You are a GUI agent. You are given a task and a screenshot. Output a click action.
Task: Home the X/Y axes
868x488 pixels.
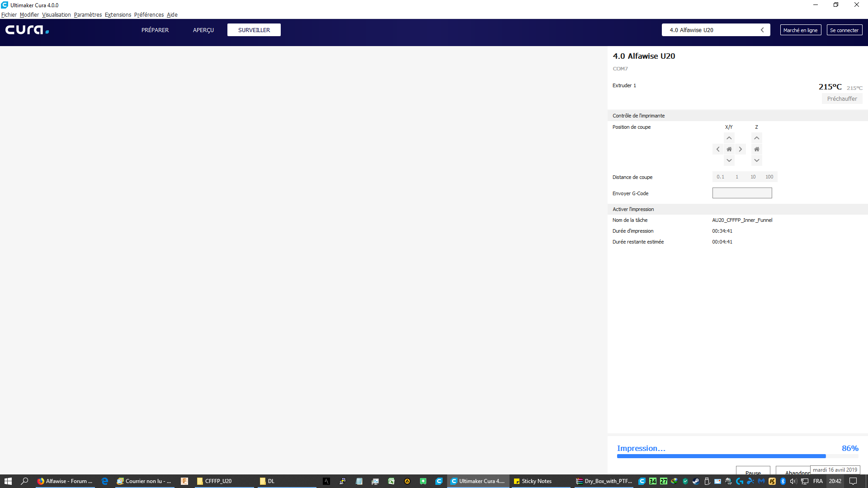[729, 149]
